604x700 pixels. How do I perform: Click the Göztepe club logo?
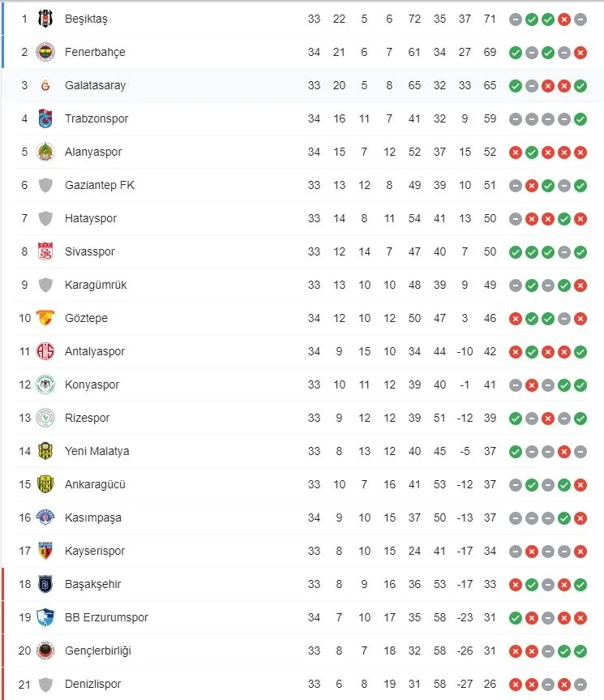point(45,318)
